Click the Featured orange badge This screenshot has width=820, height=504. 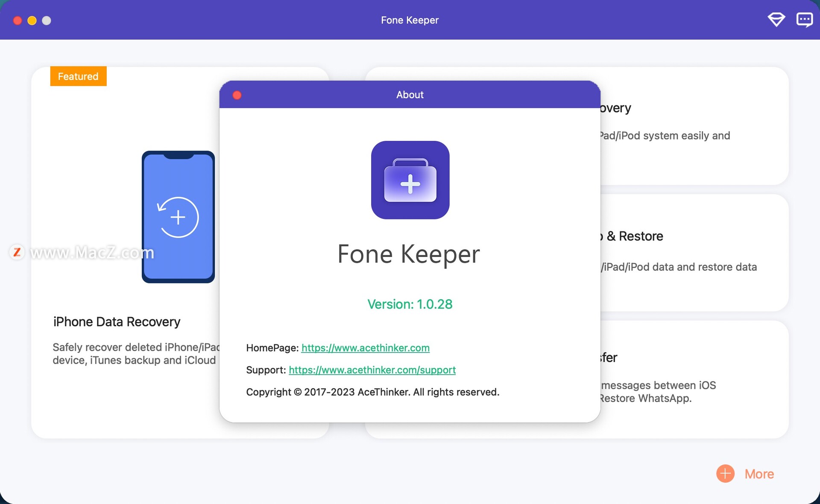[x=78, y=76]
